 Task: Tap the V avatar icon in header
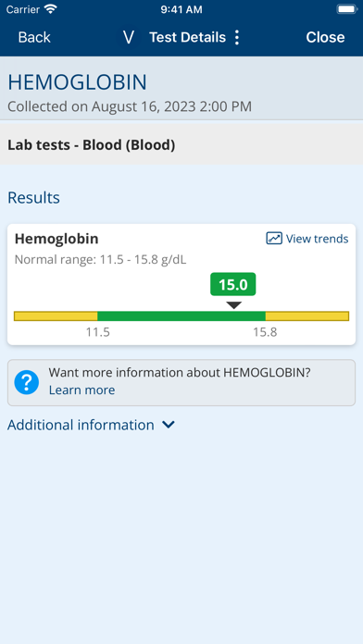point(129,37)
